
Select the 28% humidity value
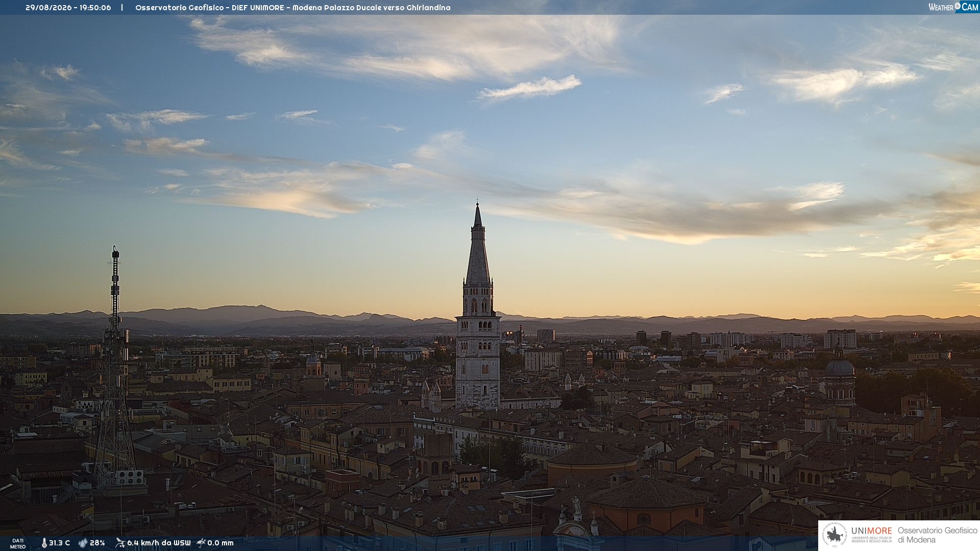point(97,543)
